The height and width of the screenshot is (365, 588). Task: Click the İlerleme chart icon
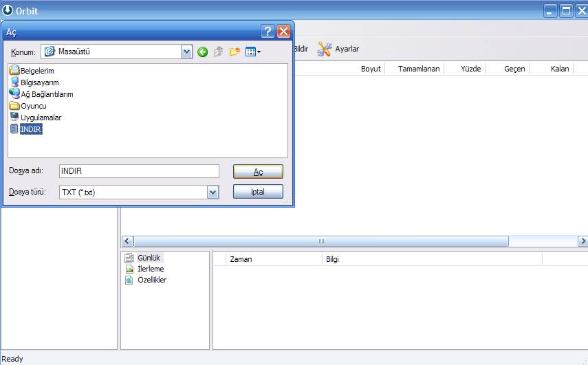129,269
